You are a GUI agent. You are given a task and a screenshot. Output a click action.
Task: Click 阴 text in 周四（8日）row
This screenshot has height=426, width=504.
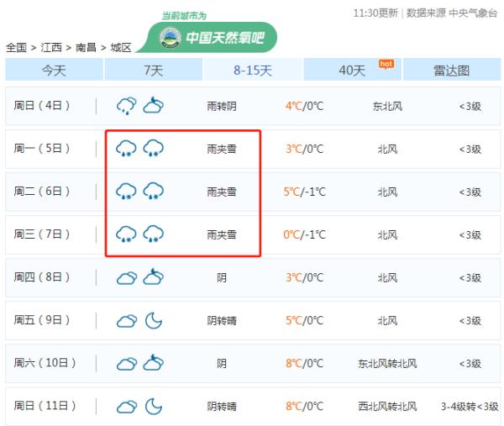222,278
